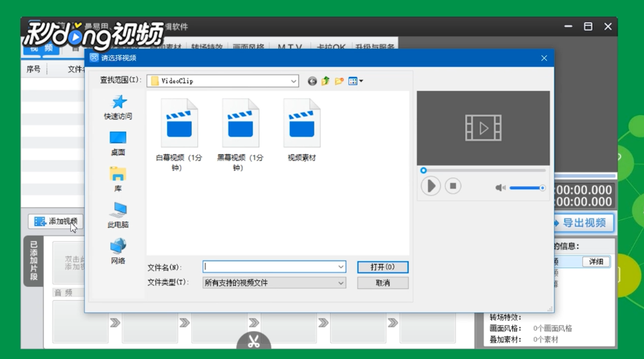Image resolution: width=644 pixels, height=359 pixels.
Task: Open the 网络 network location
Action: tap(118, 252)
